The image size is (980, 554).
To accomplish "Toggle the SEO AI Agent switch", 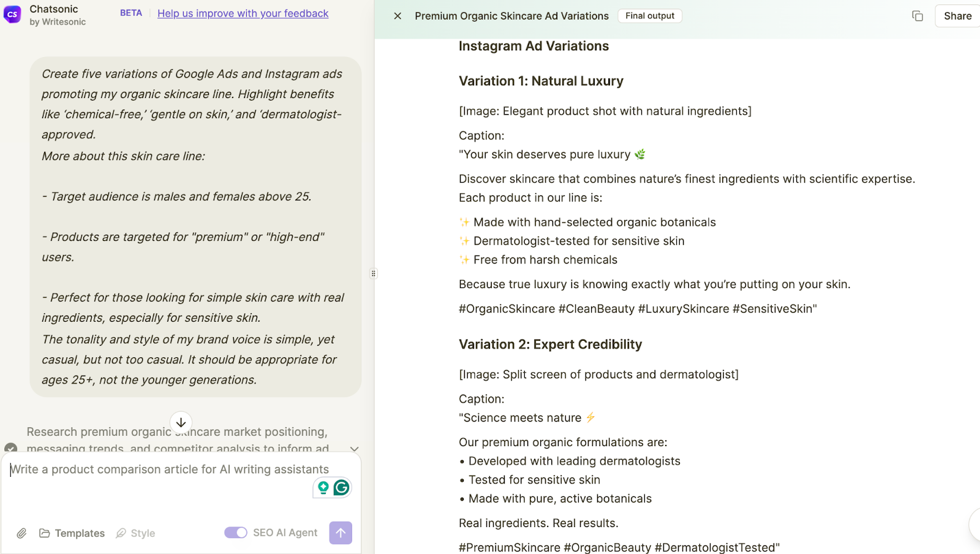I will [236, 533].
